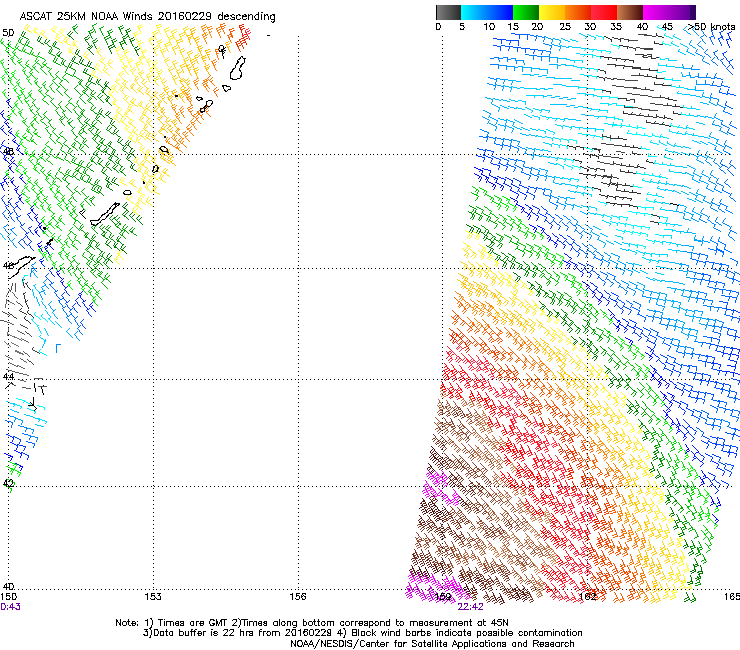Click the purple "0:43" swath time label
This screenshot has height=650, width=740.
coord(10,607)
